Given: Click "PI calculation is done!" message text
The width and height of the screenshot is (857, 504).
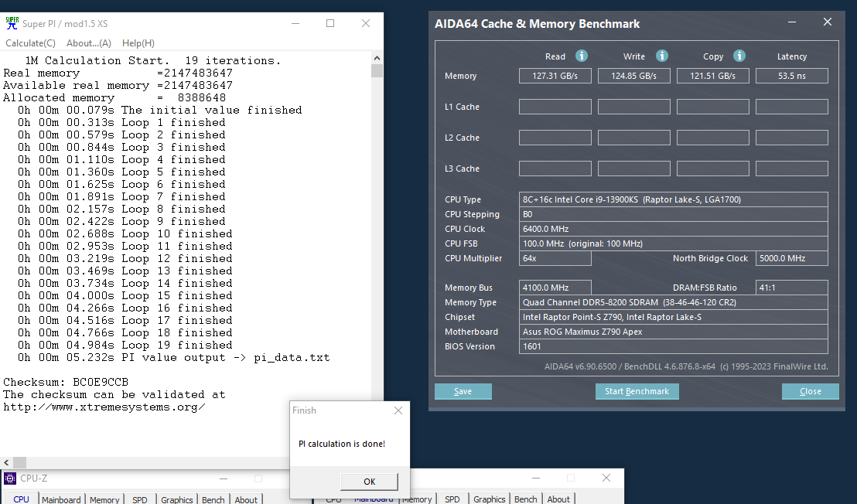Looking at the screenshot, I should (x=342, y=444).
